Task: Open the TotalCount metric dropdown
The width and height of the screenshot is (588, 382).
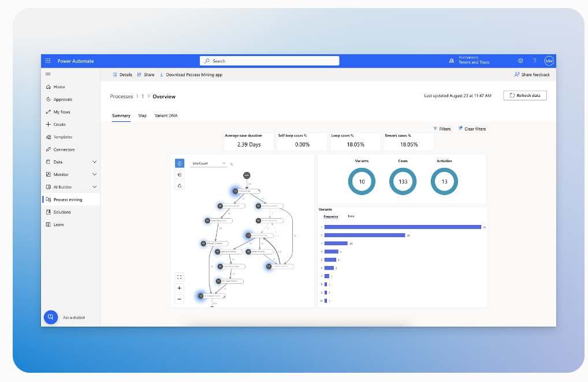Action: (x=223, y=163)
